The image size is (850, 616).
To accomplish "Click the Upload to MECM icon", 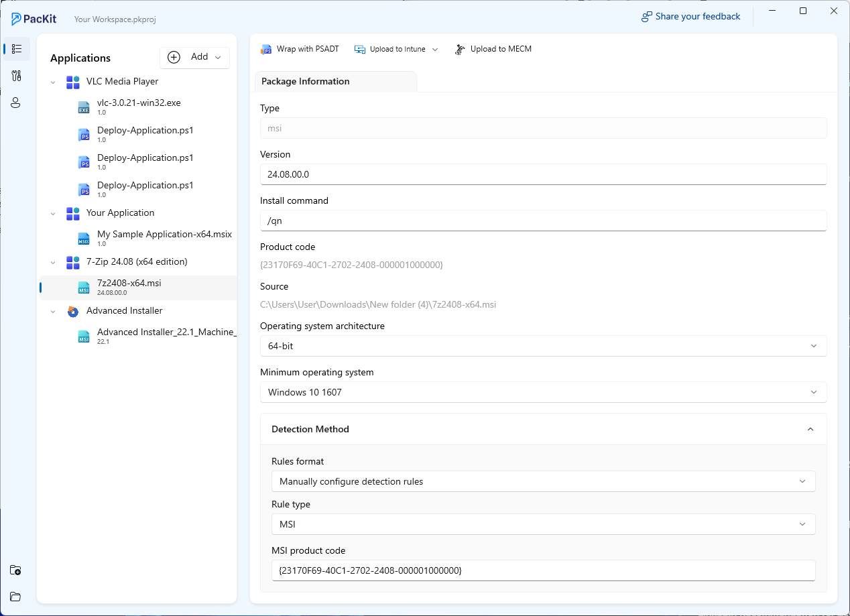I will (x=460, y=49).
